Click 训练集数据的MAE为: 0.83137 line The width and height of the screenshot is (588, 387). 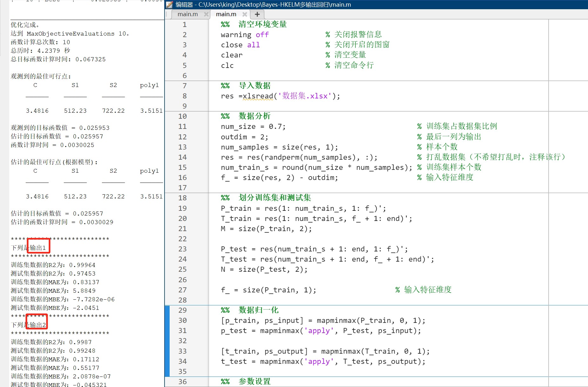(55, 282)
